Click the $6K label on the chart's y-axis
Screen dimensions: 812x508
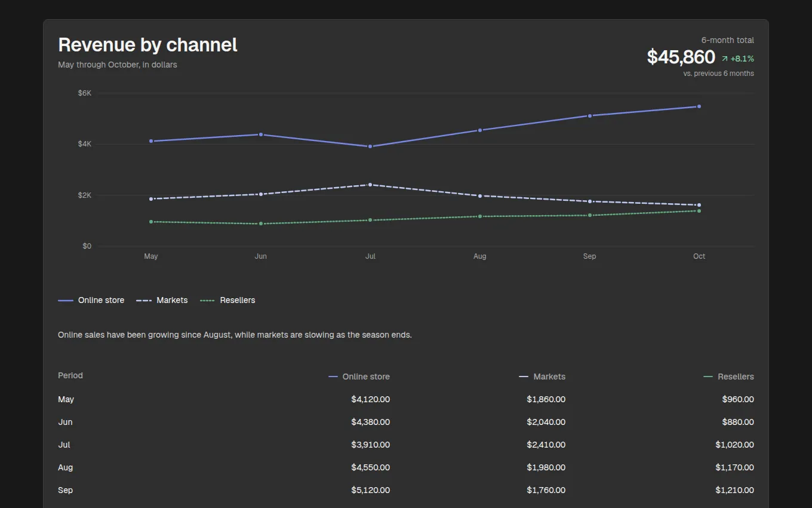pos(84,93)
